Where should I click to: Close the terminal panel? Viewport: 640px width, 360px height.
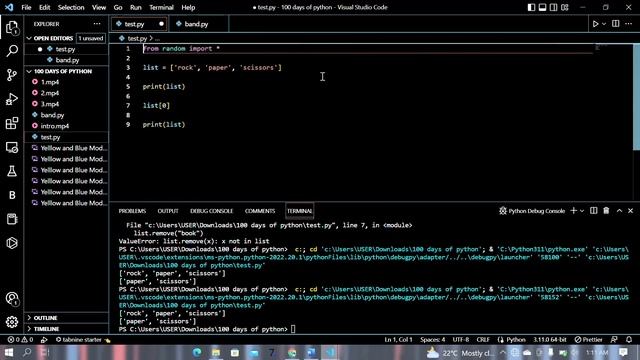[631, 211]
